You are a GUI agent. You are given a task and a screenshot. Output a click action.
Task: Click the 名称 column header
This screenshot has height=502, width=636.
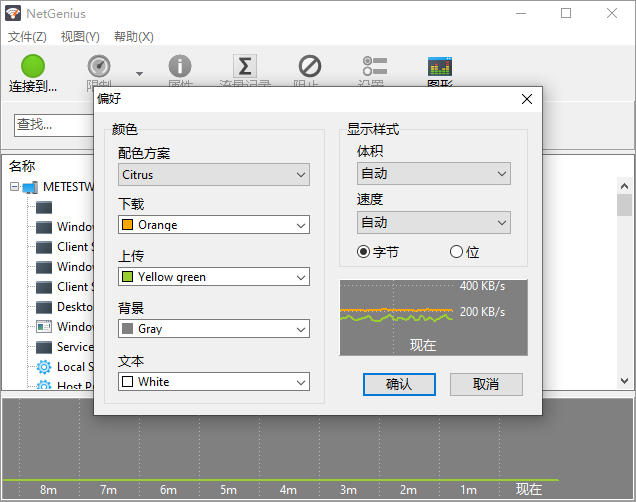tap(22, 166)
